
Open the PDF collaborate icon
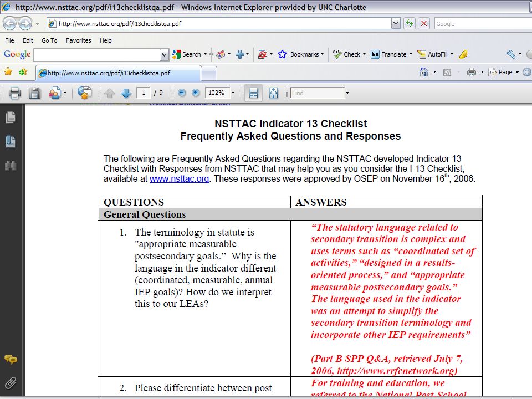[55, 93]
